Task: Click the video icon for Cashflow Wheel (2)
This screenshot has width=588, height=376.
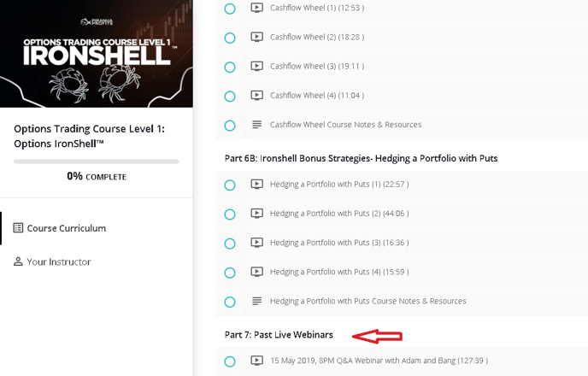Action: tap(257, 37)
